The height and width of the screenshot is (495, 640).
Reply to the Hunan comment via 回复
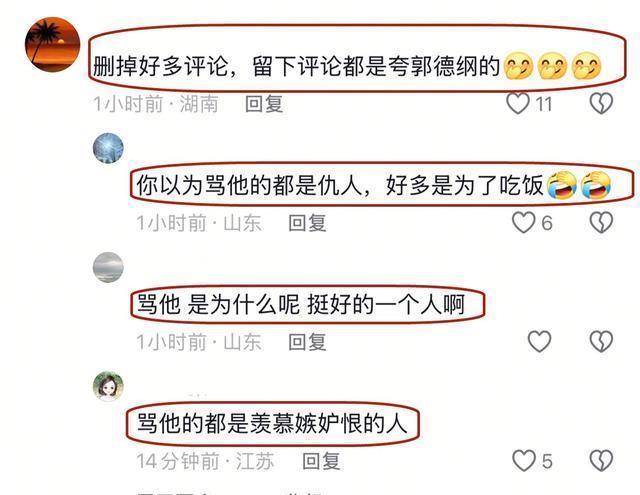click(264, 104)
